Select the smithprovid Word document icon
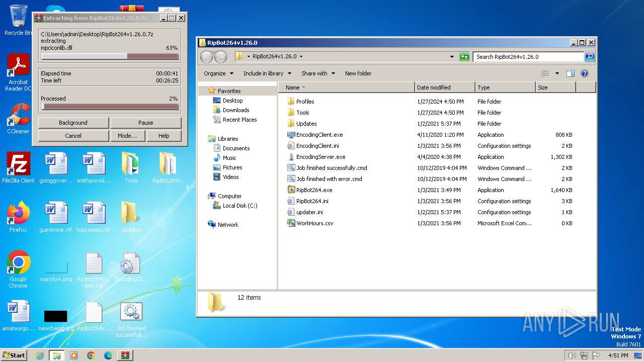 click(x=94, y=168)
